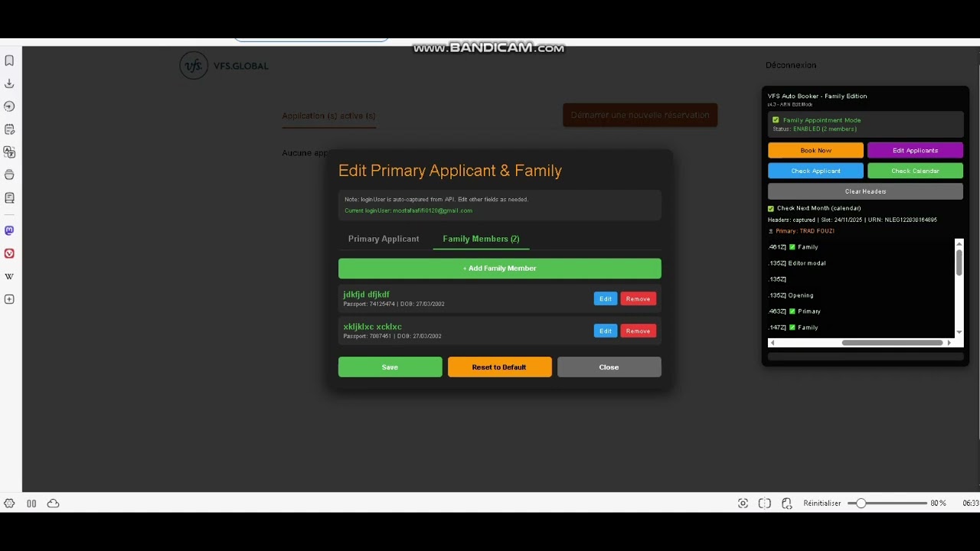Select the Family Members (2) tab
Image resolution: width=980 pixels, height=551 pixels.
(x=481, y=239)
